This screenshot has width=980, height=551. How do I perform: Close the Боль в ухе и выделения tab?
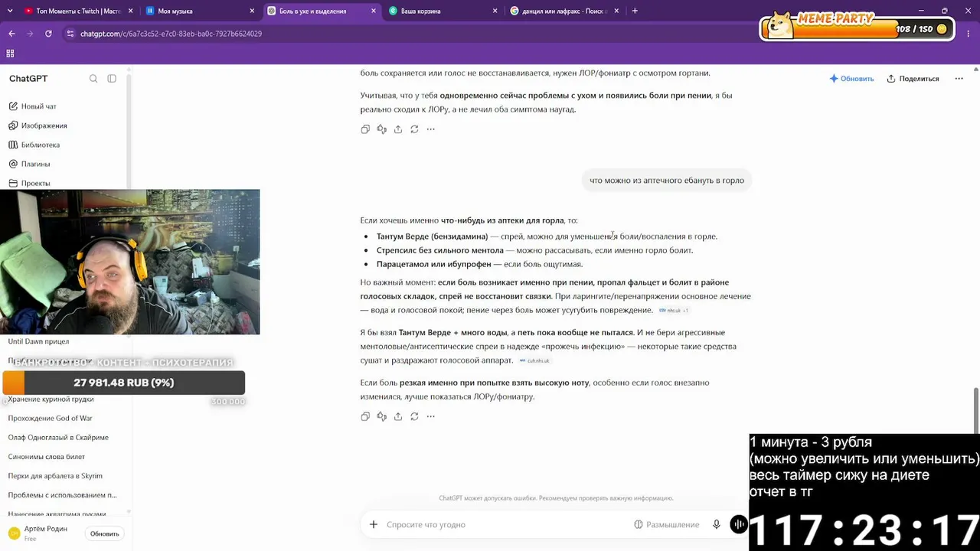tap(374, 11)
